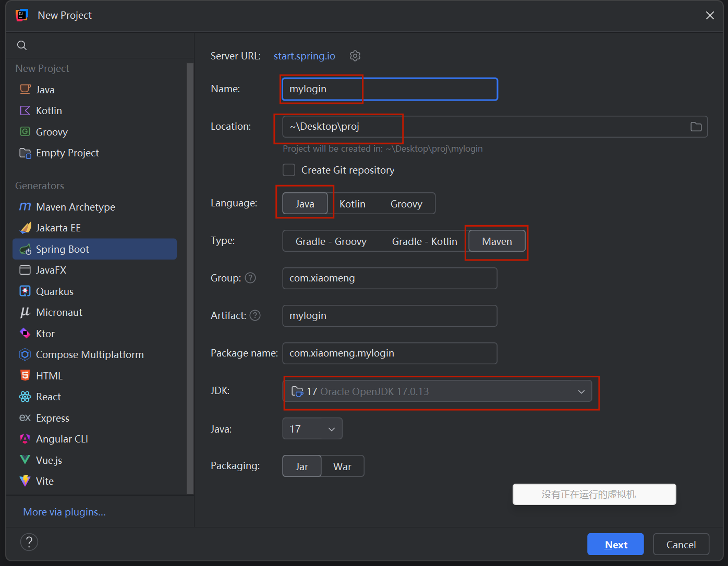
Task: Click the search magnifier icon in sidebar
Action: click(x=22, y=45)
